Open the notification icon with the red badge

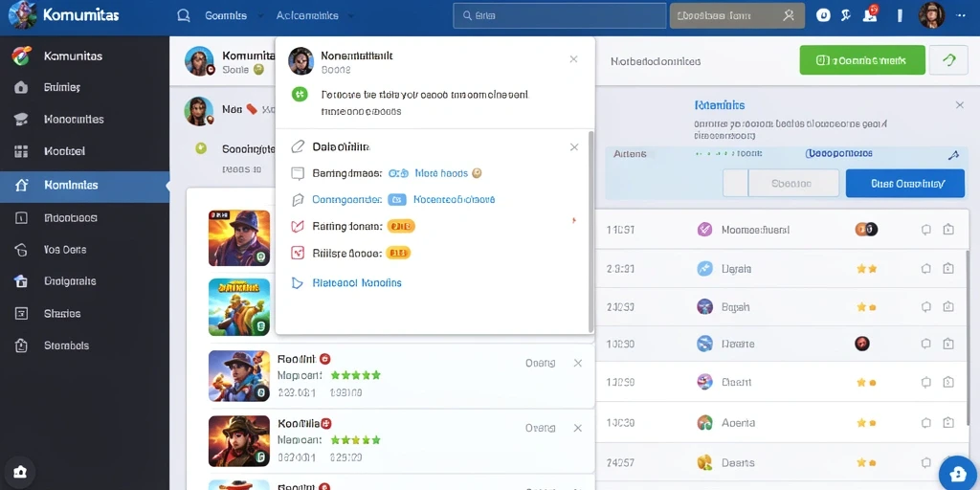tap(871, 13)
